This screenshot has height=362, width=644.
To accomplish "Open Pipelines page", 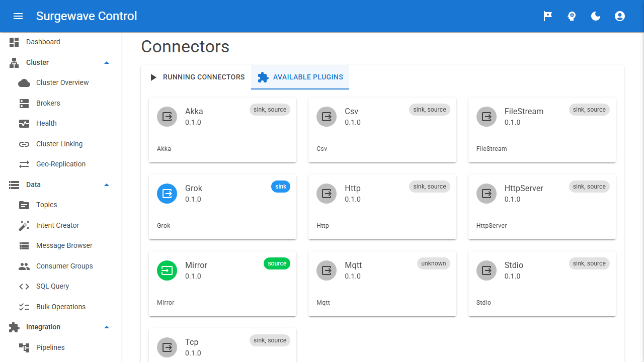I will pyautogui.click(x=60, y=348).
